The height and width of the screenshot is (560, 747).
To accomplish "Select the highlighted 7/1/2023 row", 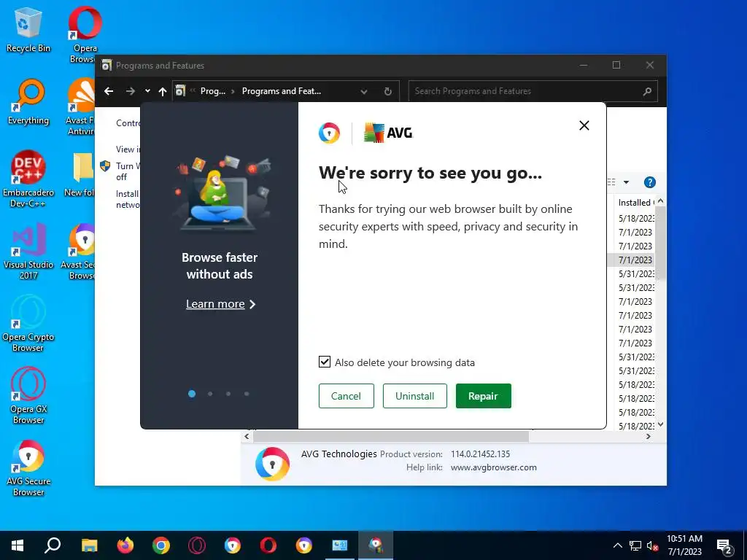I will pyautogui.click(x=631, y=260).
